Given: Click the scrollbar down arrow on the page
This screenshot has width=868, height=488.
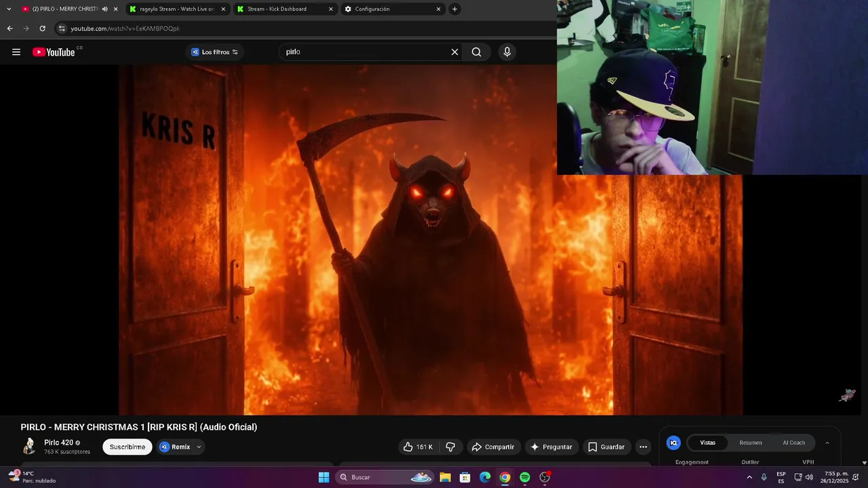Looking at the screenshot, I should pos(864,463).
